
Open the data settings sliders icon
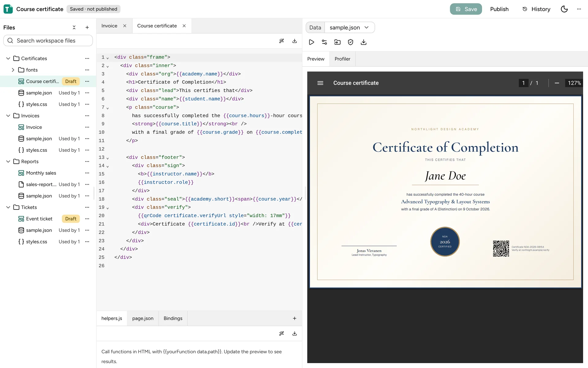(x=324, y=42)
